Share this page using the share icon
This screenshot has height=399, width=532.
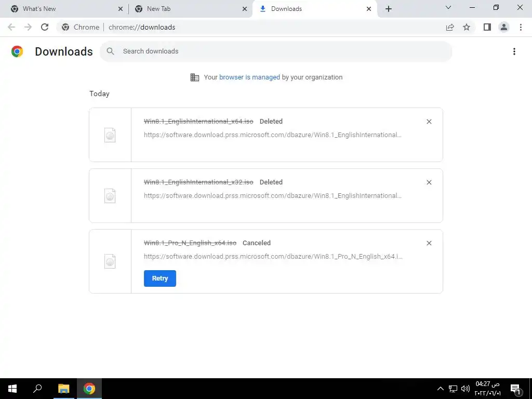tap(450, 27)
